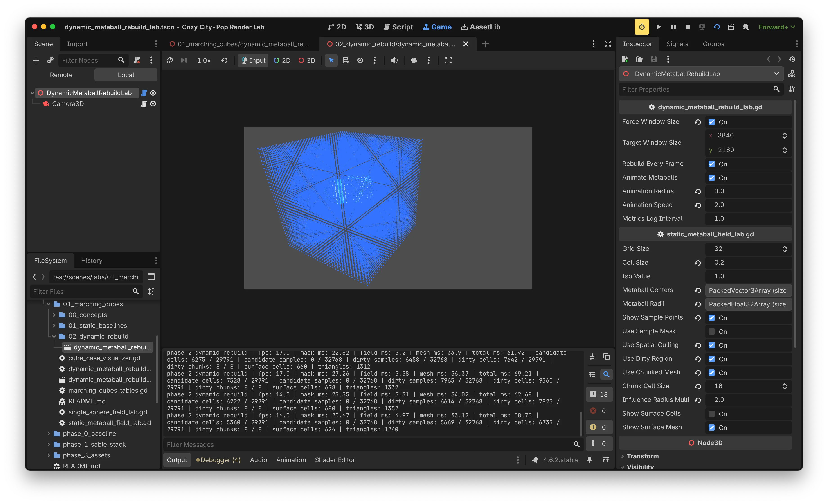828x504 pixels.
Task: Click the instantiate scene link icon
Action: (x=50, y=60)
